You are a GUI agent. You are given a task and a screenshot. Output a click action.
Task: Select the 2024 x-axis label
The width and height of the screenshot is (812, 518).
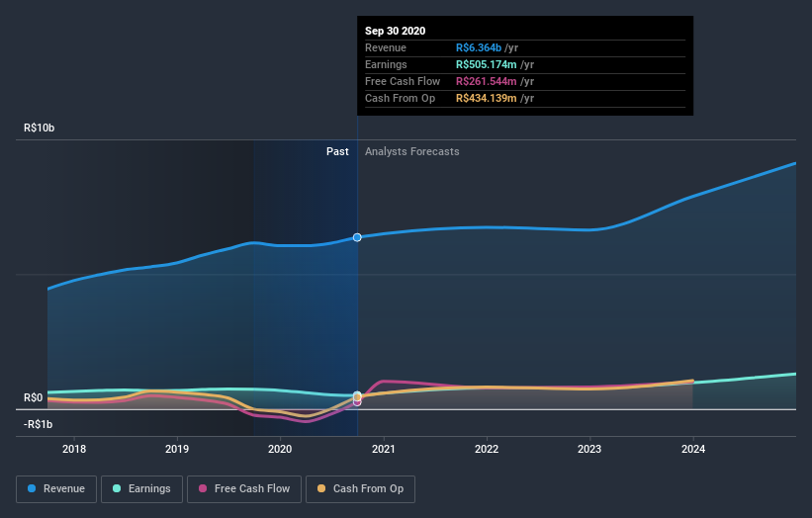pos(693,449)
